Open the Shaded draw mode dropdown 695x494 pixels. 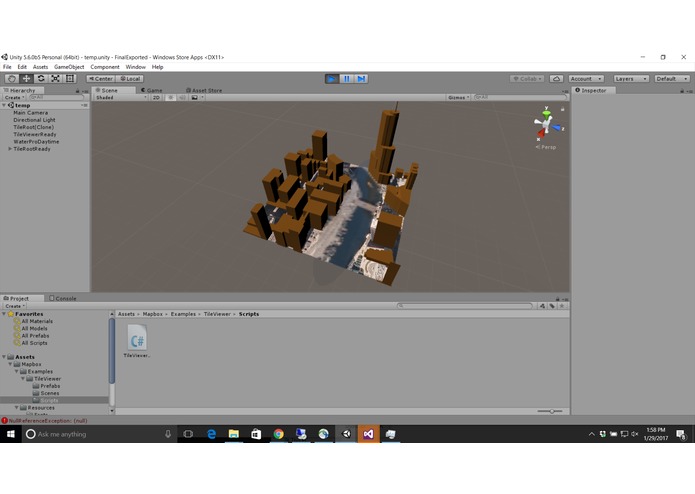pos(121,97)
